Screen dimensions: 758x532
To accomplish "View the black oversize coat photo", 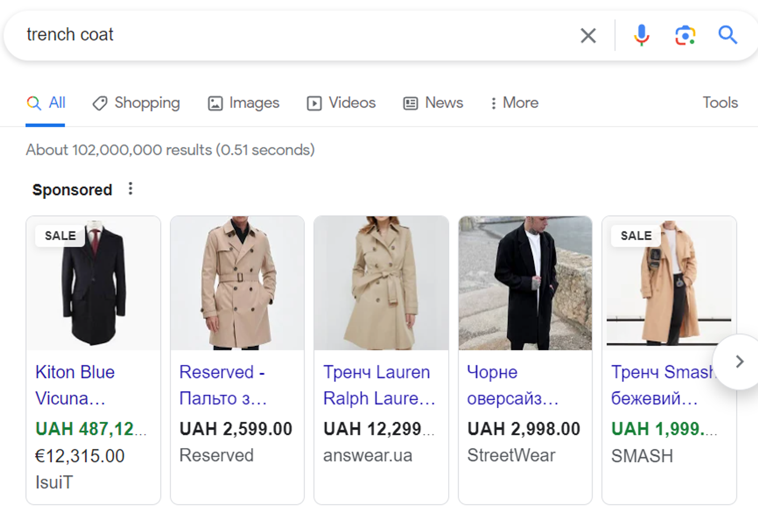I will point(525,283).
